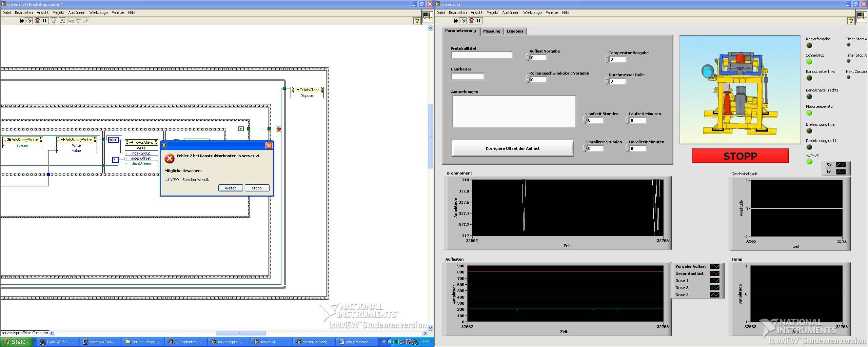Viewport: 868px width, 347px height.
Task: Click the Reglerfreigabe LED indicator
Action: pyautogui.click(x=809, y=46)
